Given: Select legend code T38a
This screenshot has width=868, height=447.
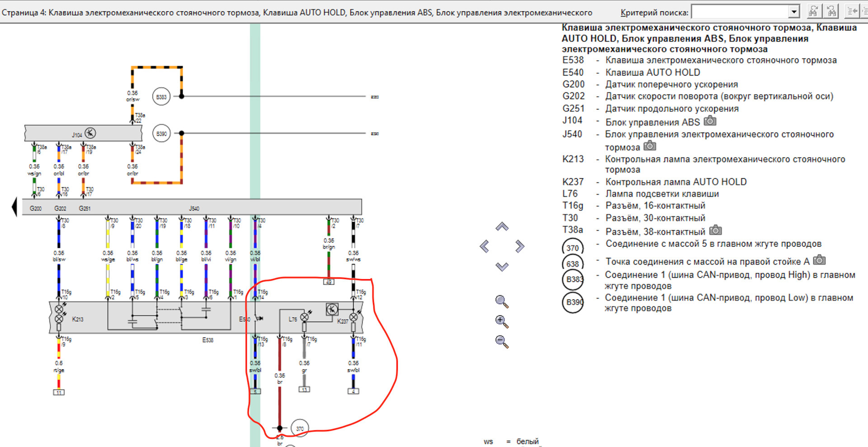Looking at the screenshot, I should point(573,230).
